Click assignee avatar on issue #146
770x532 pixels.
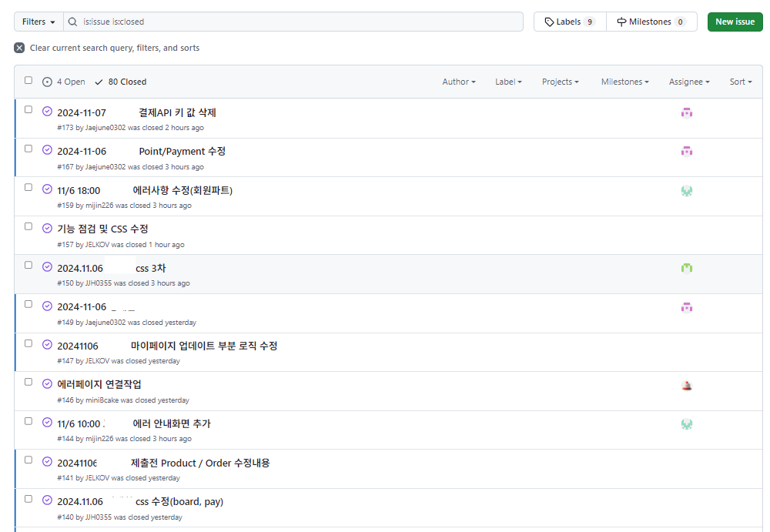tap(687, 386)
